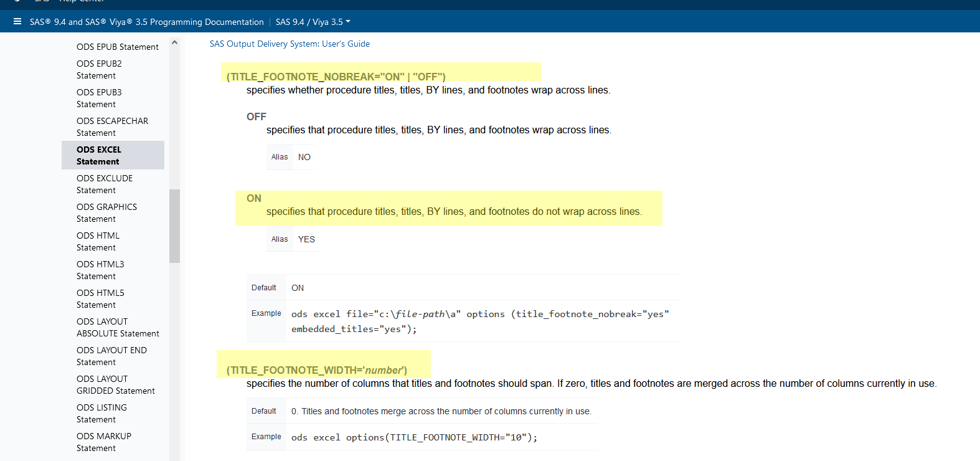This screenshot has height=461, width=980.
Task: Navigate to ODS LISTING Statement
Action: pyautogui.click(x=101, y=413)
